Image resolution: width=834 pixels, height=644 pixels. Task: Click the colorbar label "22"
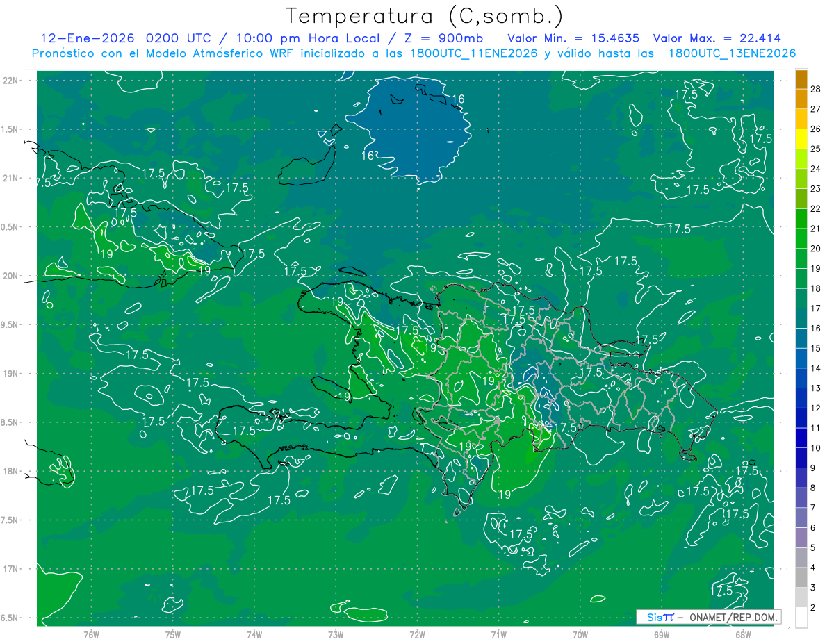coord(816,208)
